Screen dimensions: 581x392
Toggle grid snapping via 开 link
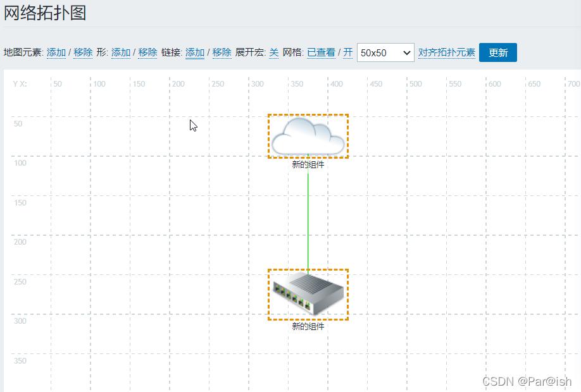(x=347, y=52)
